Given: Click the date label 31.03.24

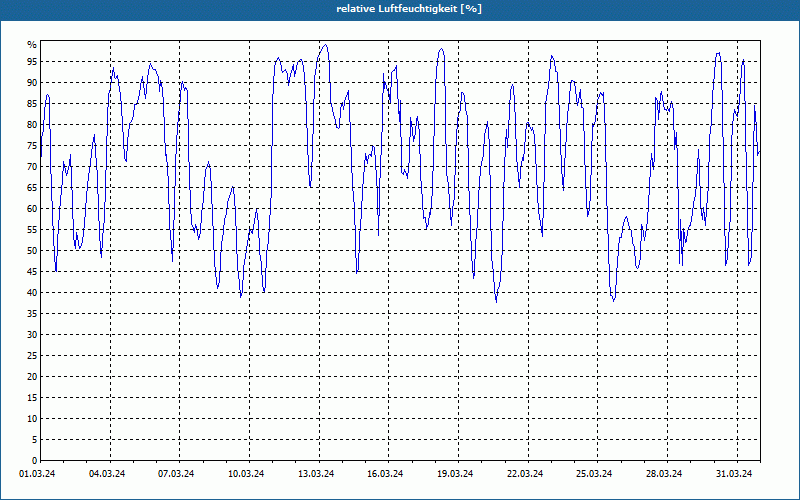Looking at the screenshot, I should coord(734,474).
